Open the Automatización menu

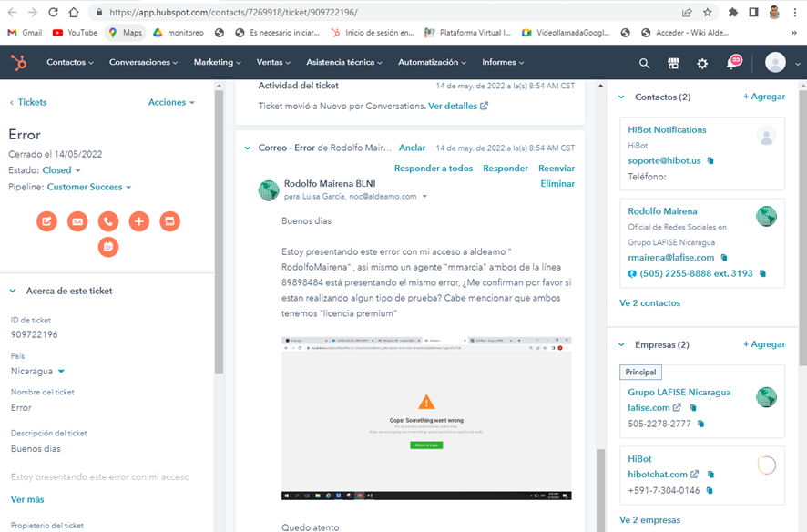[x=432, y=62]
